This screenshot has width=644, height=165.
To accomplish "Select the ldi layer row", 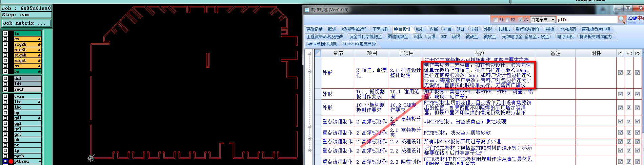I will click(x=27, y=84).
